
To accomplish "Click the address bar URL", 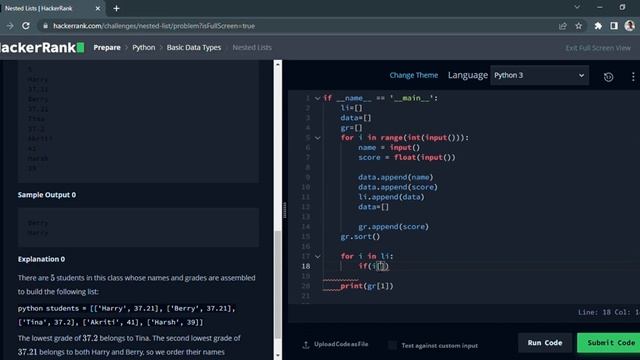I will (x=154, y=26).
